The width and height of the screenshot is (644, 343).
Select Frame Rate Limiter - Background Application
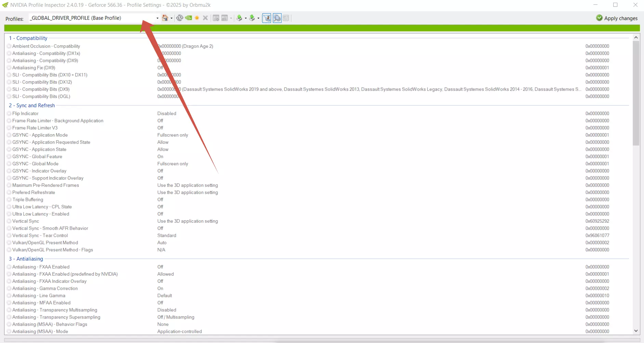tap(58, 121)
